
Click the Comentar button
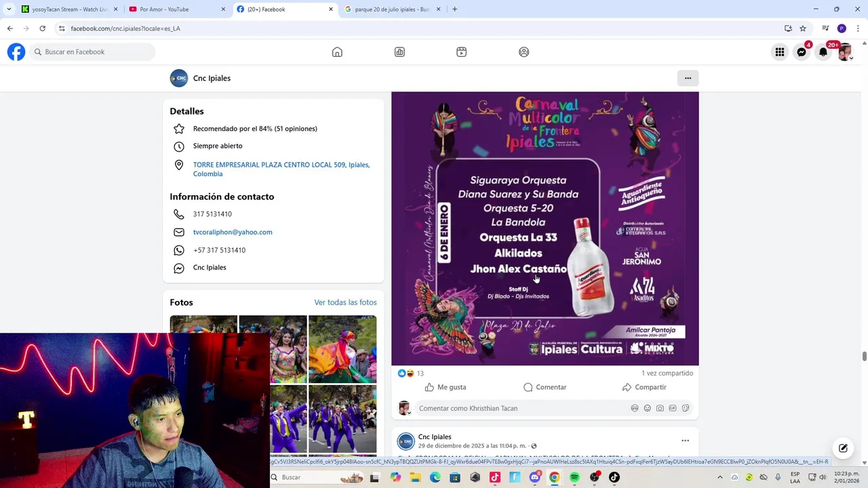pos(545,387)
